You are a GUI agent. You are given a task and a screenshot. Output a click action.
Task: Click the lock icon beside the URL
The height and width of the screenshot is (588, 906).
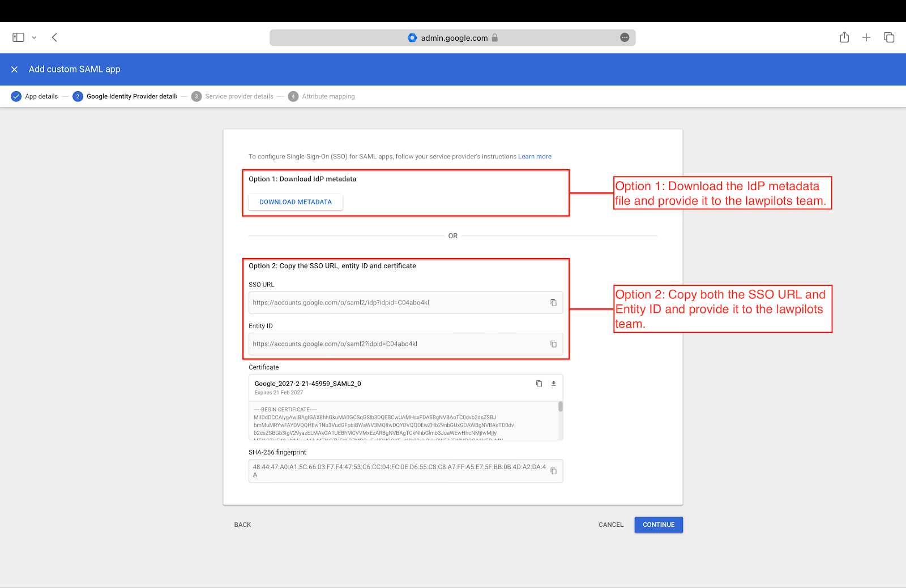[x=494, y=38]
